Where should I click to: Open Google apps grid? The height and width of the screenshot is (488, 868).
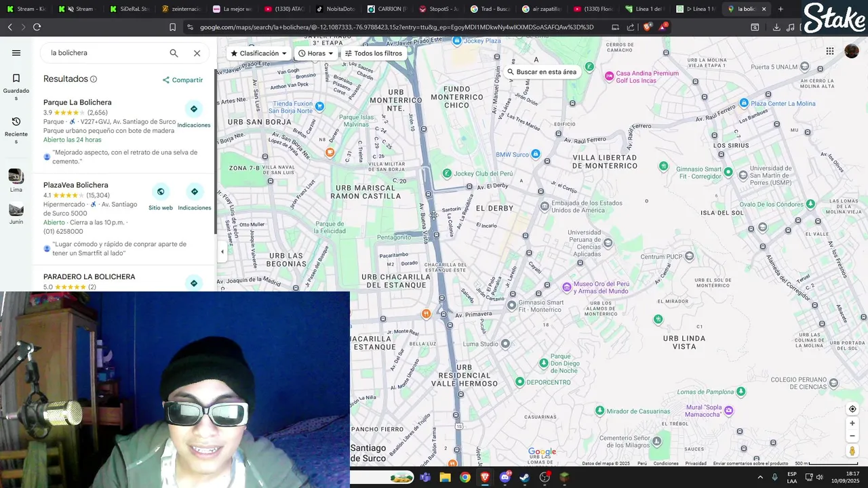tap(829, 51)
